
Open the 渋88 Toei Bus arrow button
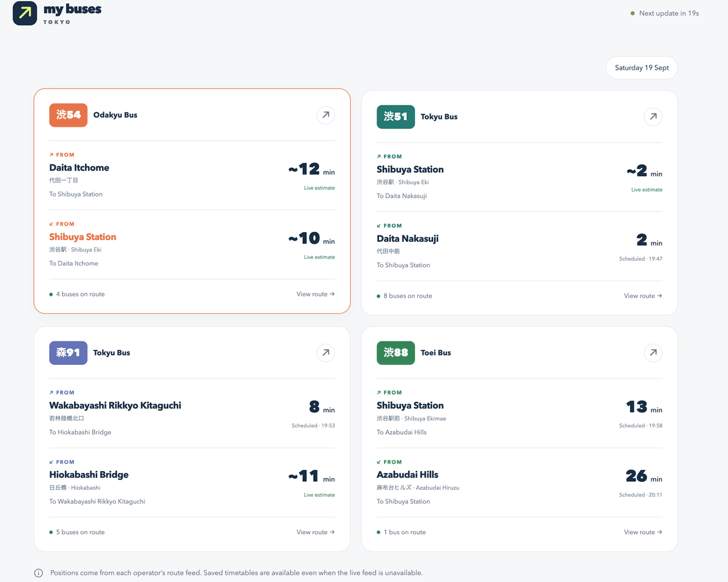tap(653, 352)
